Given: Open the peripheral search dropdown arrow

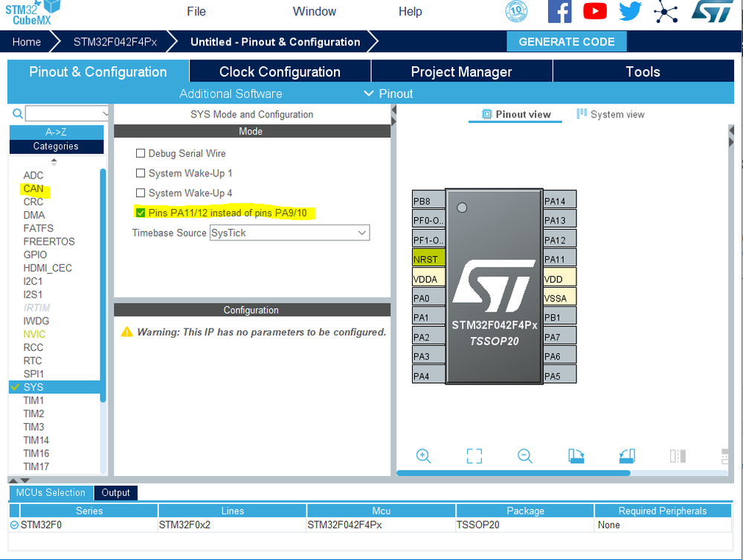Looking at the screenshot, I should (x=105, y=114).
